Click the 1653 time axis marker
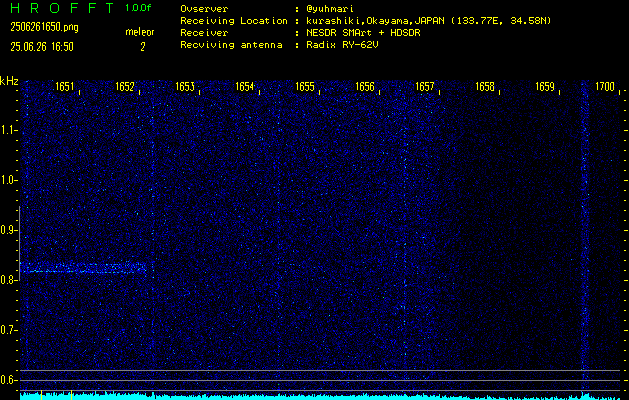The height and width of the screenshot is (400, 629). tap(185, 86)
